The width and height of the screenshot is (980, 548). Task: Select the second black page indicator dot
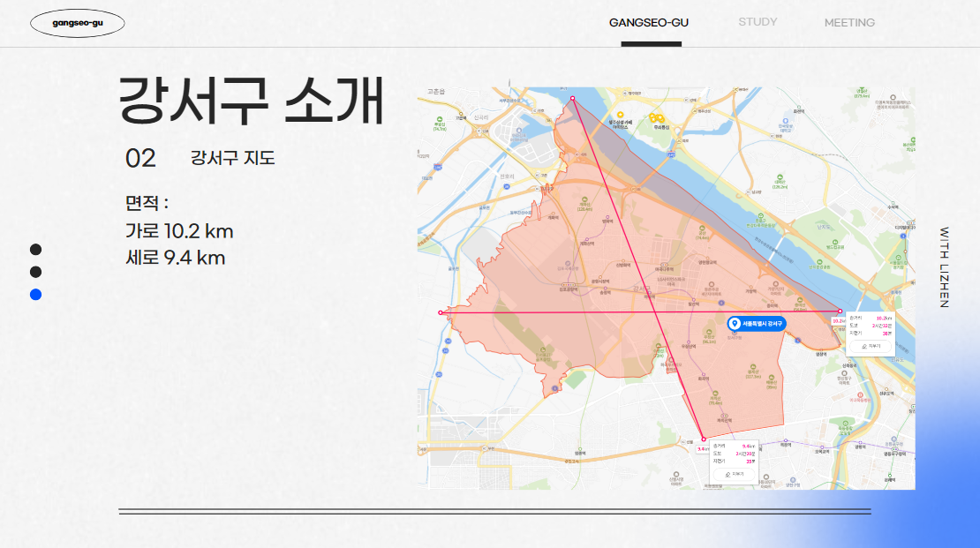(35, 272)
